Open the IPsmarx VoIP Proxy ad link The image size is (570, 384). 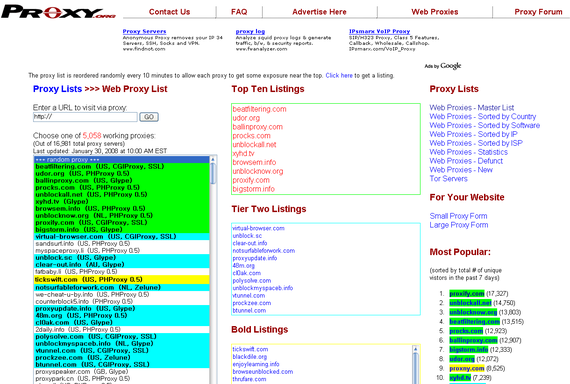coord(379,31)
